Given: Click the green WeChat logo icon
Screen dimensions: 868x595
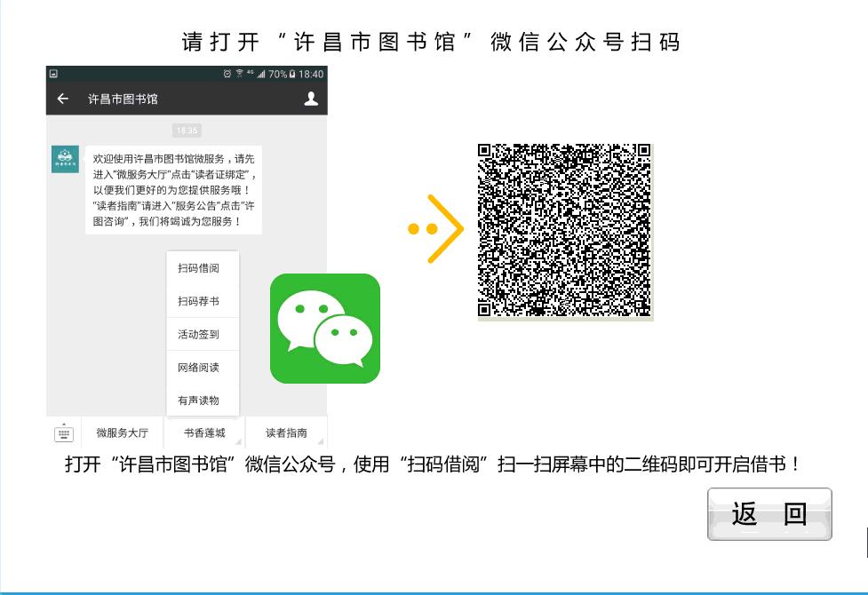Looking at the screenshot, I should (x=325, y=329).
